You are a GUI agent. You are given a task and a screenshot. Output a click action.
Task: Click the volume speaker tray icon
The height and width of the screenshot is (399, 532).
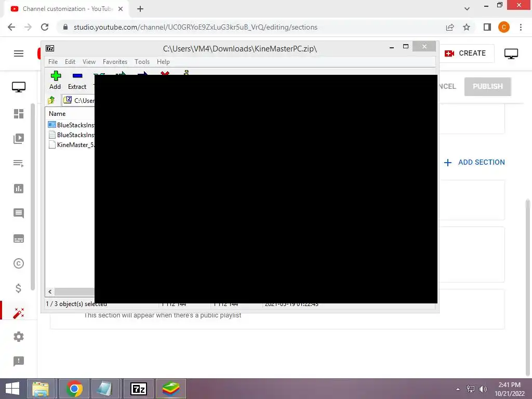[483, 389]
